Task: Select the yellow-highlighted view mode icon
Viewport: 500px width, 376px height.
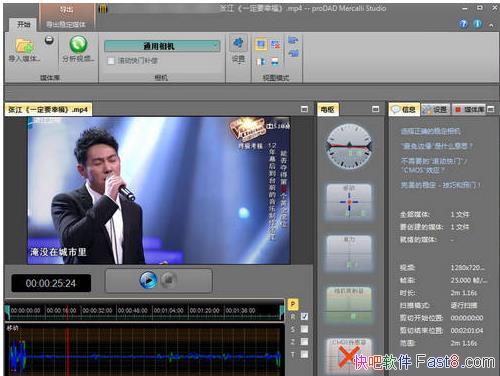Action: [261, 44]
